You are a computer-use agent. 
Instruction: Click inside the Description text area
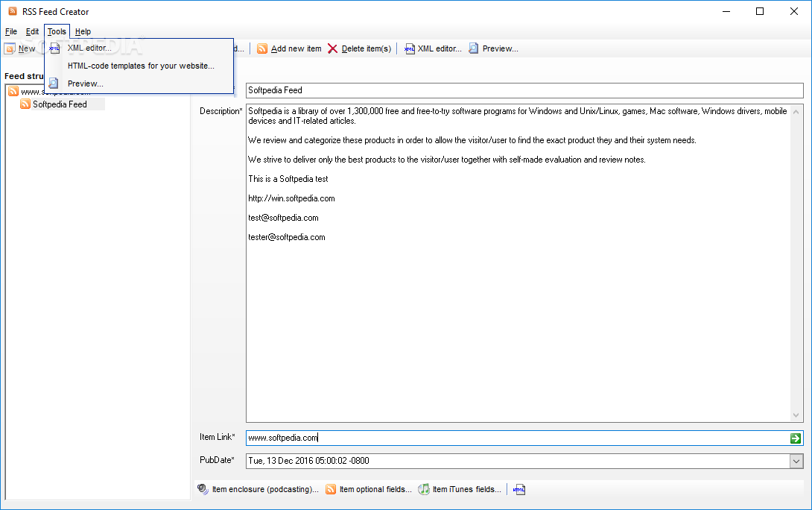518,263
